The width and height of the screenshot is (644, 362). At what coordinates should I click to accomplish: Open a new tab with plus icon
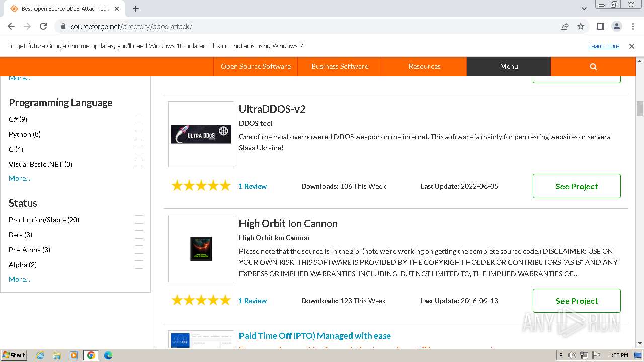(x=136, y=9)
